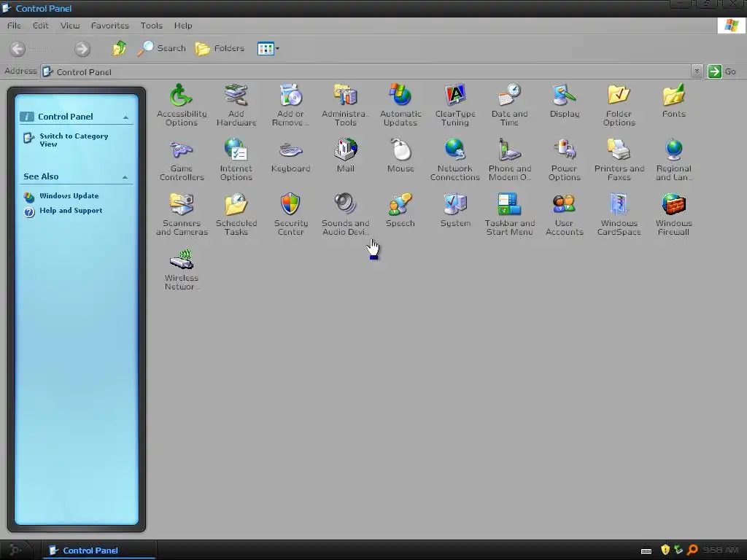Open Sounds and Audio Devices icon
This screenshot has width=747, height=560.
tap(345, 214)
